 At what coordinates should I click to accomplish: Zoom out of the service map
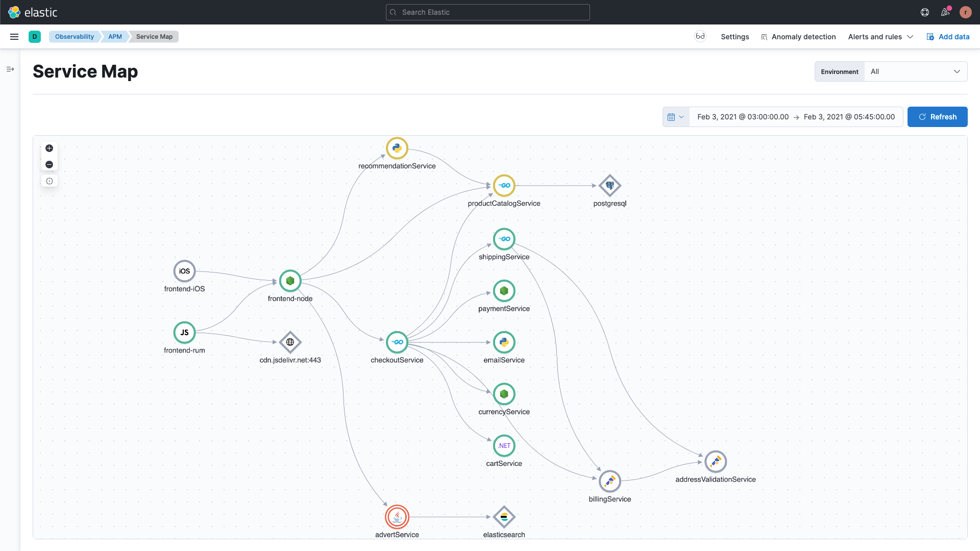coord(49,165)
